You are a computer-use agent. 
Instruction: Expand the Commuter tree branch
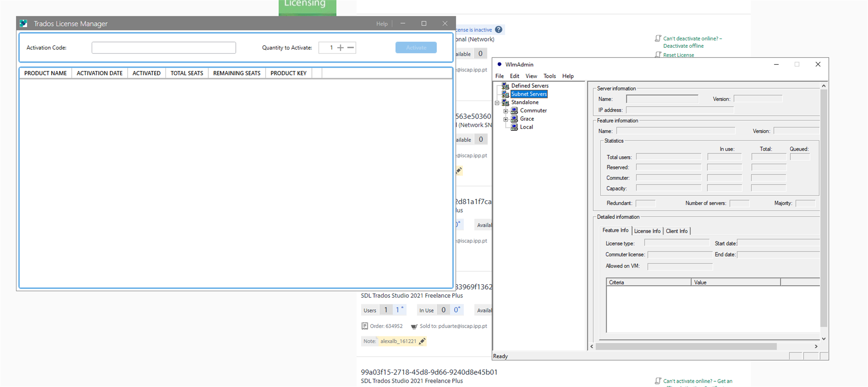click(x=506, y=111)
